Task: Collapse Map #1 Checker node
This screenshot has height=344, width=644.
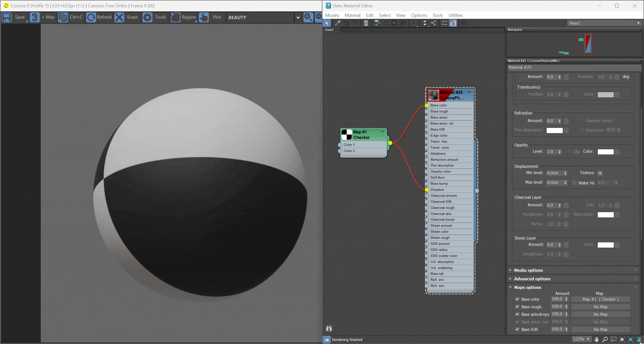Action: [382, 132]
